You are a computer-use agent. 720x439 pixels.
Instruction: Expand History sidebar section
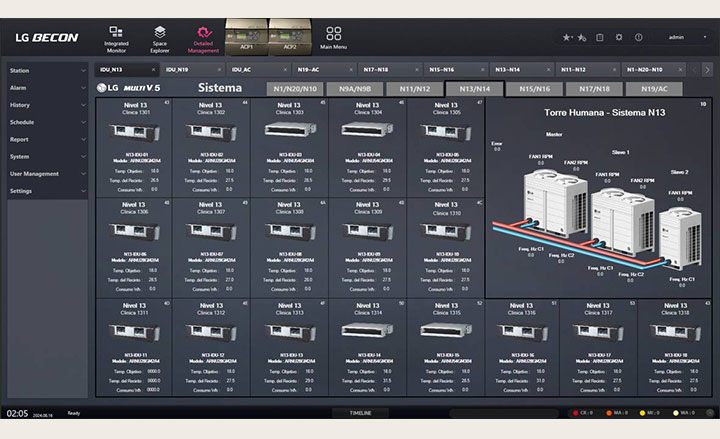pyautogui.click(x=47, y=105)
